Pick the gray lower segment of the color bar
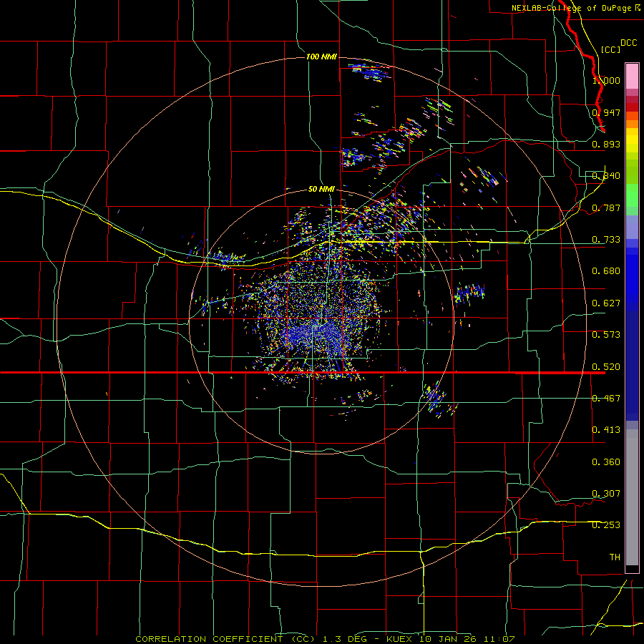The image size is (644, 644). (x=632, y=497)
